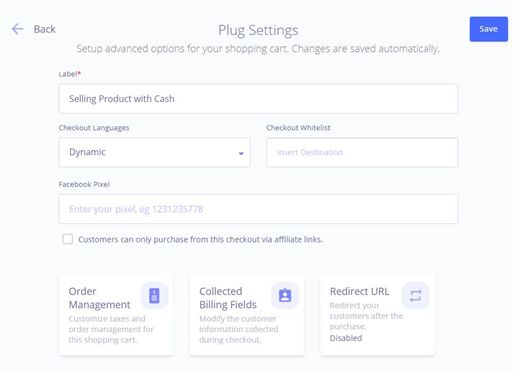
Task: Focus the Label input field
Action: (x=258, y=99)
